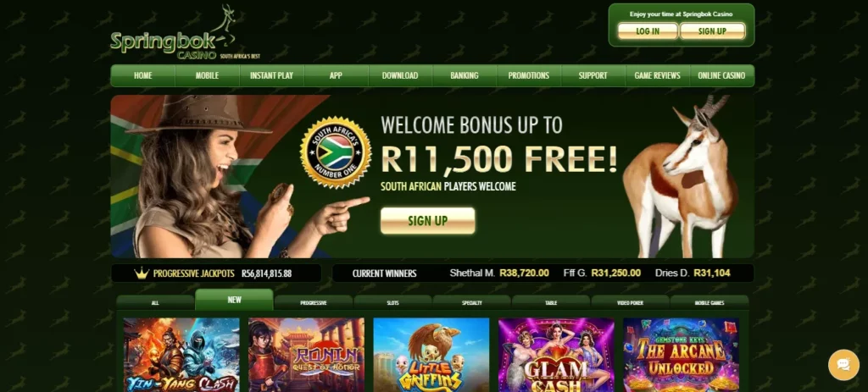Launch the Little Griffins game tile
Image resolution: width=868 pixels, height=392 pixels.
tap(431, 355)
